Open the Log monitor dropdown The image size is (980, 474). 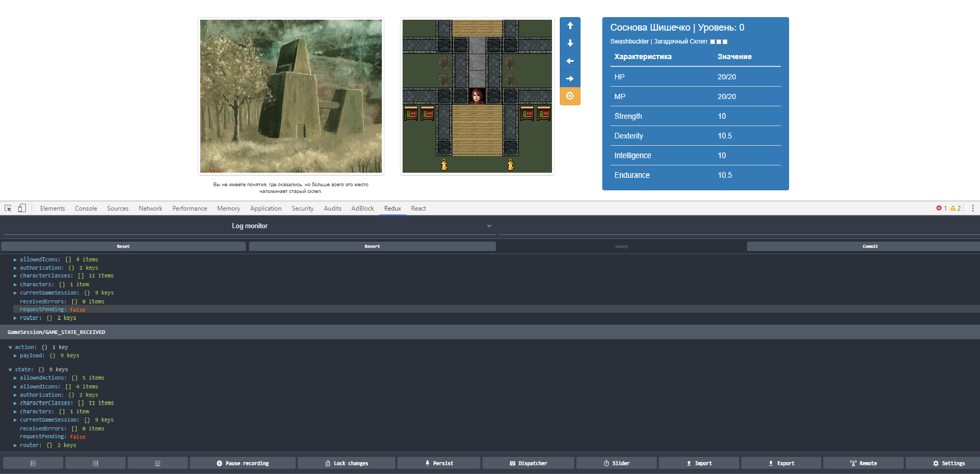[x=250, y=226]
